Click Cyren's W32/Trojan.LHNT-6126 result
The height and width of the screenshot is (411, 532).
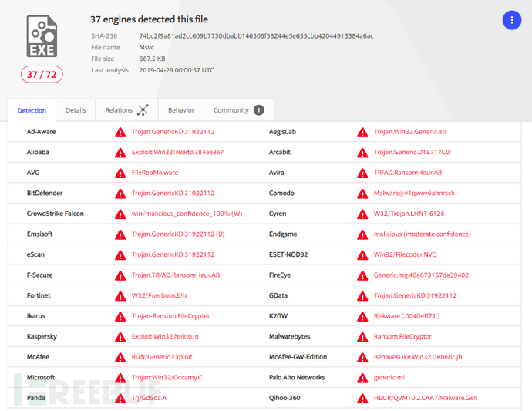[409, 214]
